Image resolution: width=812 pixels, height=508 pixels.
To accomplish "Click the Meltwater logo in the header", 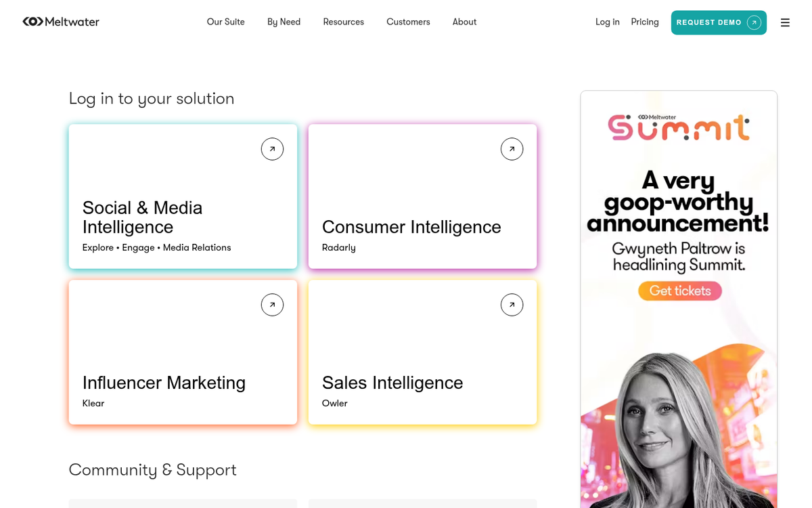I will pos(60,21).
